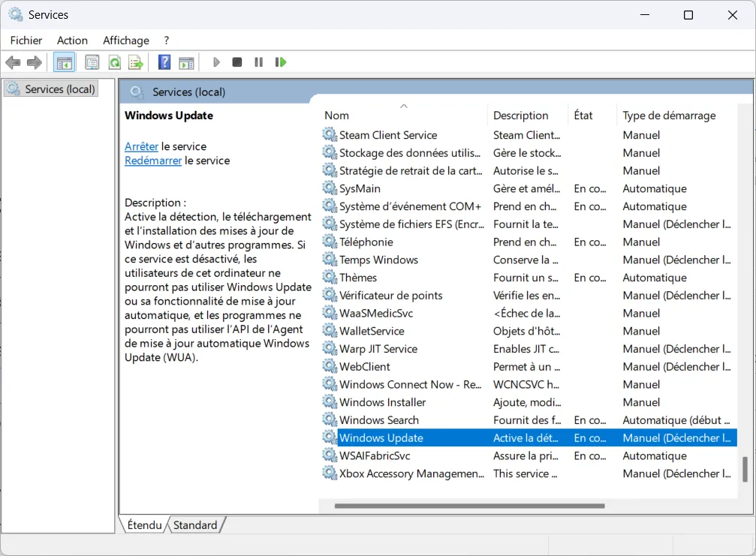The height and width of the screenshot is (556, 756).
Task: Sort services by clicking the Nom column header
Action: [x=336, y=115]
